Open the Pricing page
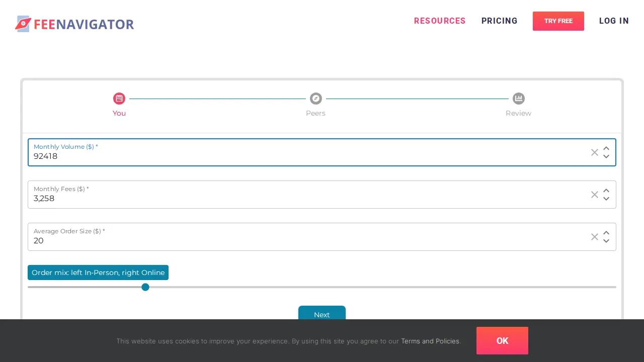The image size is (644, 362). pyautogui.click(x=500, y=21)
